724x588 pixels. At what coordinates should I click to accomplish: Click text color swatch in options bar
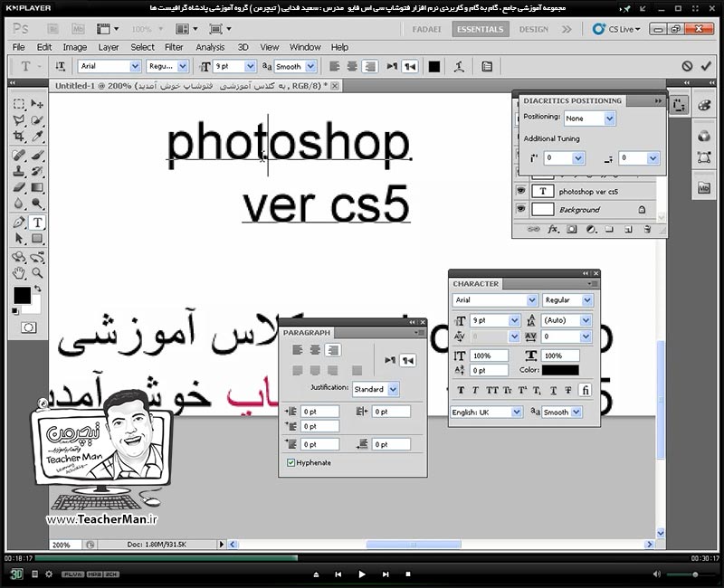point(434,66)
